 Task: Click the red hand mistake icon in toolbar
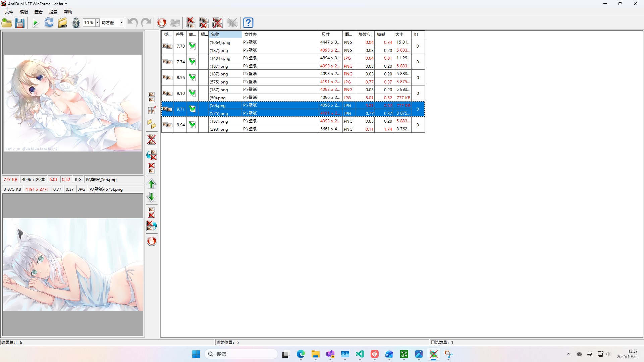tap(162, 23)
